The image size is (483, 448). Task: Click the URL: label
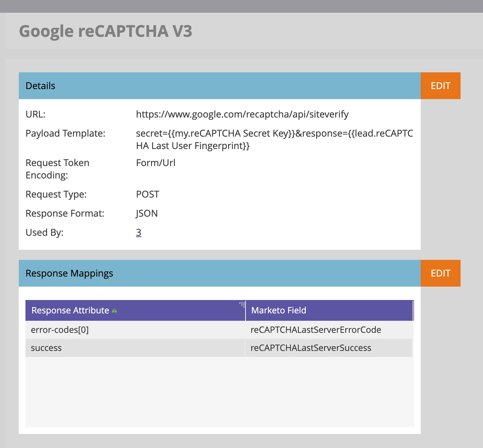coord(36,115)
